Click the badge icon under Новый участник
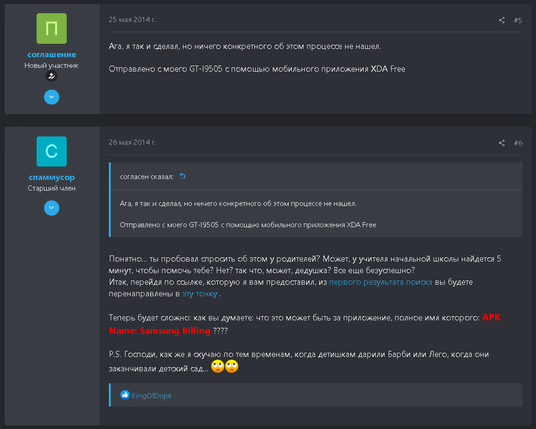536x429 pixels. (51, 76)
